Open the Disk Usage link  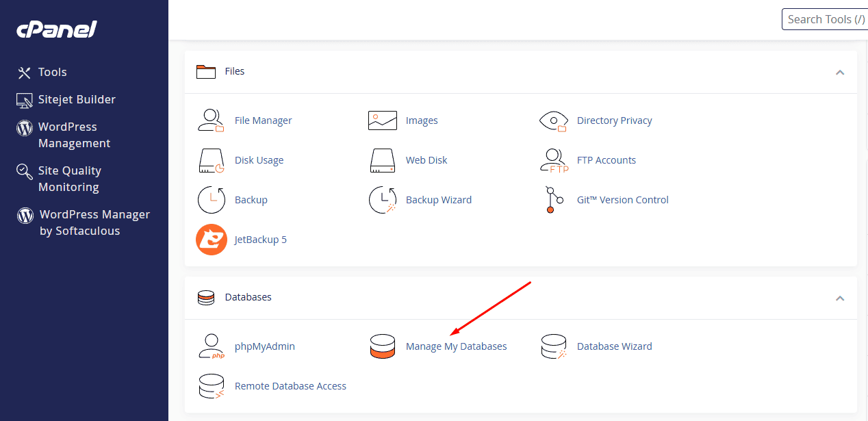pyautogui.click(x=259, y=160)
